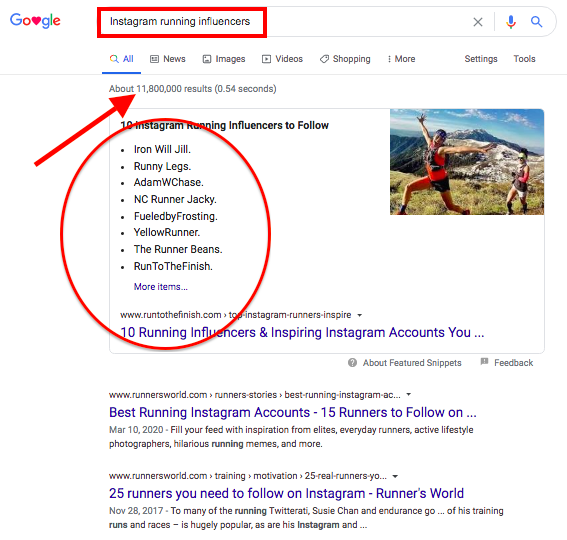Viewport: 567px width, 540px height.
Task: Open the Videos tab
Action: tap(282, 59)
